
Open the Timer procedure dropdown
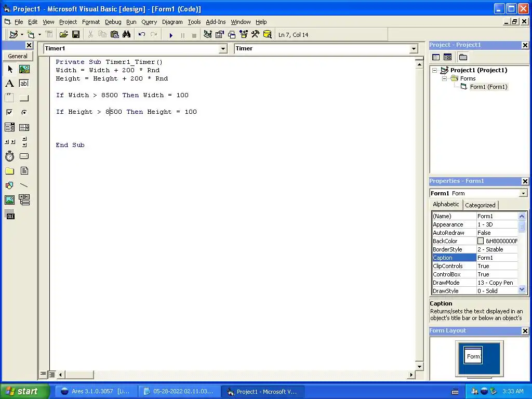[x=414, y=49]
